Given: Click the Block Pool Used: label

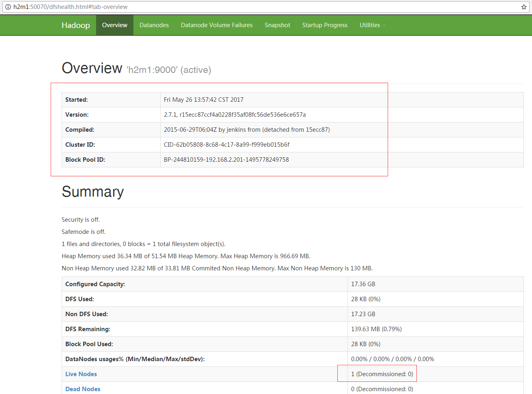Looking at the screenshot, I should (x=89, y=344).
